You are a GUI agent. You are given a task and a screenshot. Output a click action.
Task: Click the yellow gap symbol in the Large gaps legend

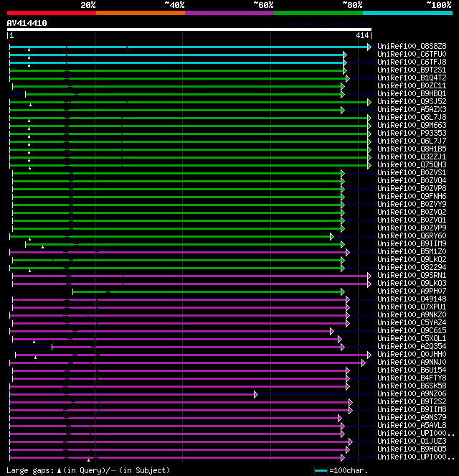[x=59, y=471]
